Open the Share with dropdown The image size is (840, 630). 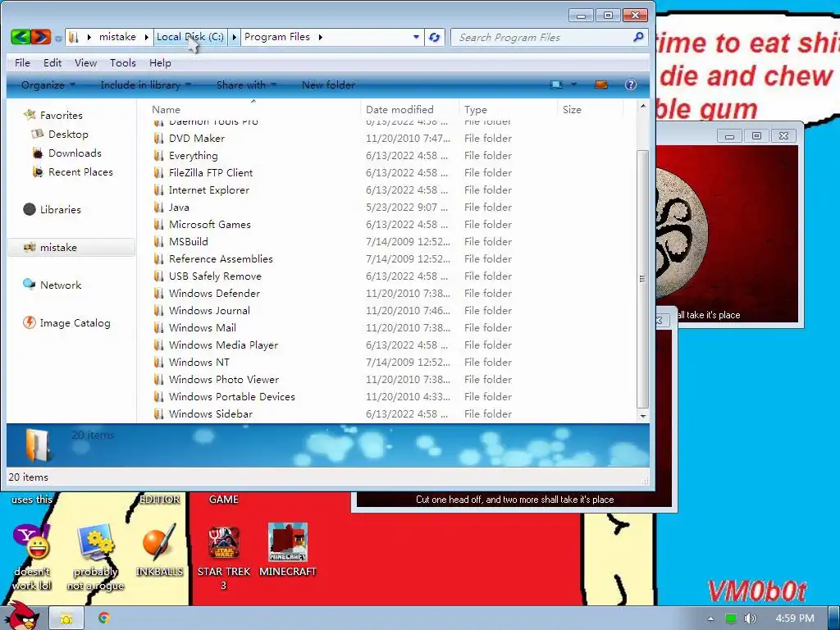click(246, 84)
